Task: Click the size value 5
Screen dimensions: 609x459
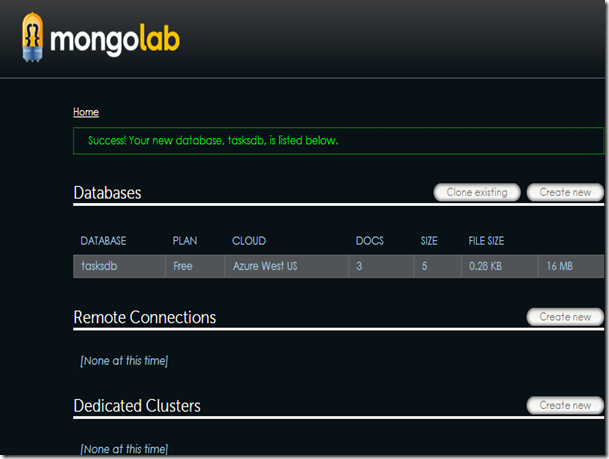Action: point(425,266)
